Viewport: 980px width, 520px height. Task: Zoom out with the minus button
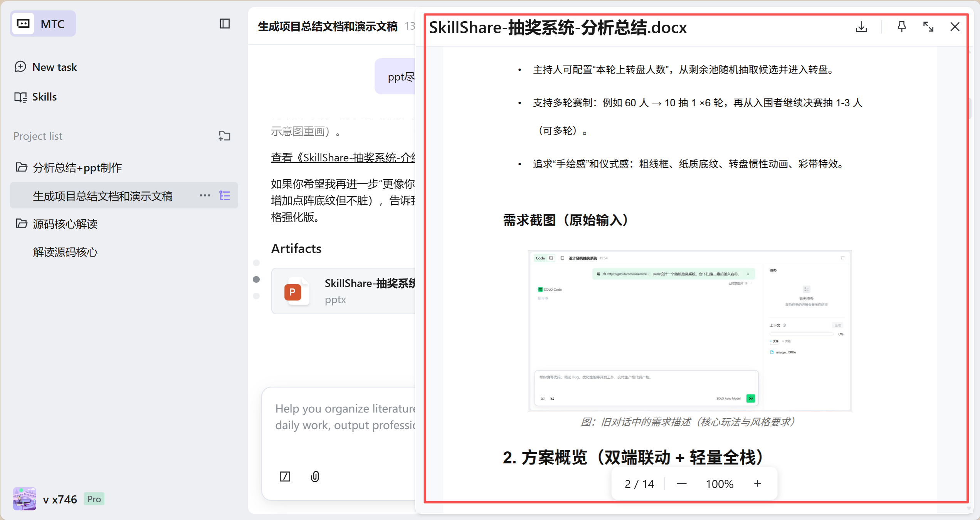681,484
